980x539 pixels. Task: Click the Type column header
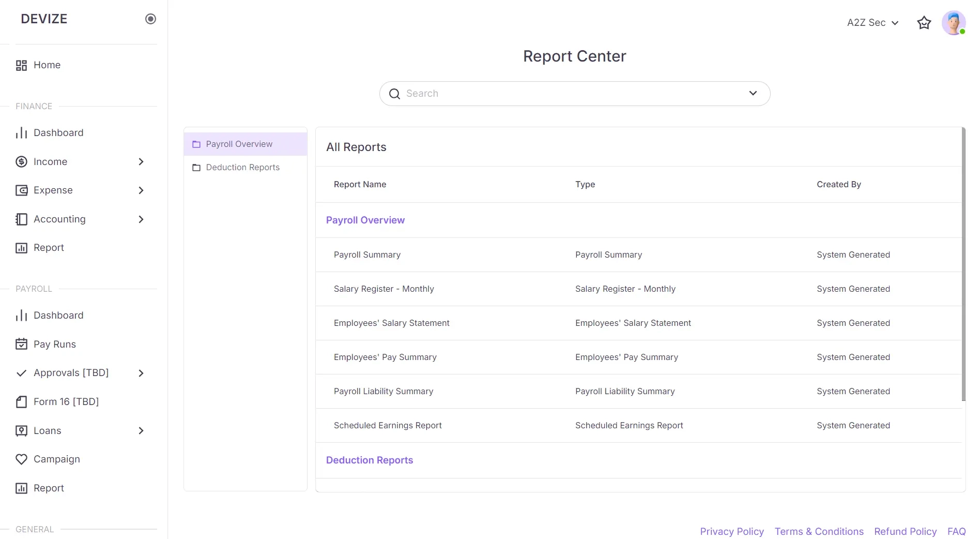click(585, 185)
